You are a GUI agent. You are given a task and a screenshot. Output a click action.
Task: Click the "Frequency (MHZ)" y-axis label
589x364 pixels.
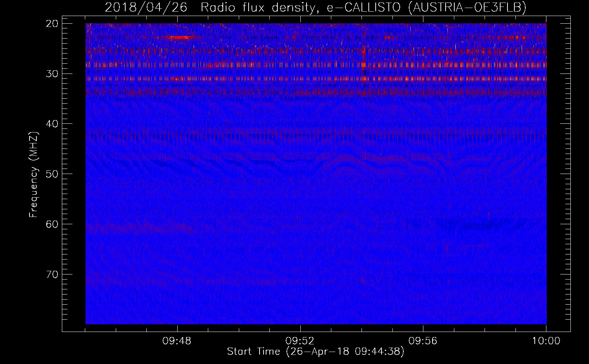click(x=33, y=175)
